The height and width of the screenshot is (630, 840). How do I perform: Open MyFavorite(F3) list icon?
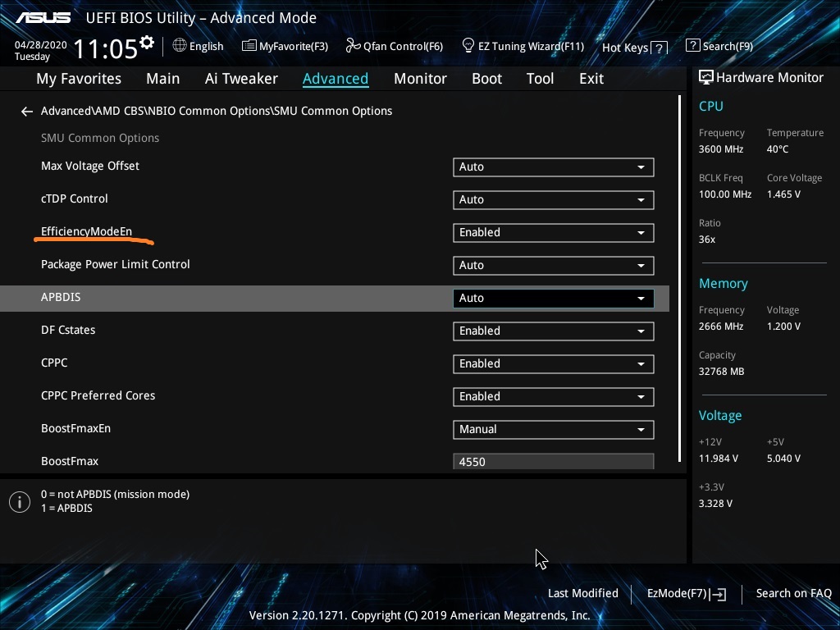[249, 46]
